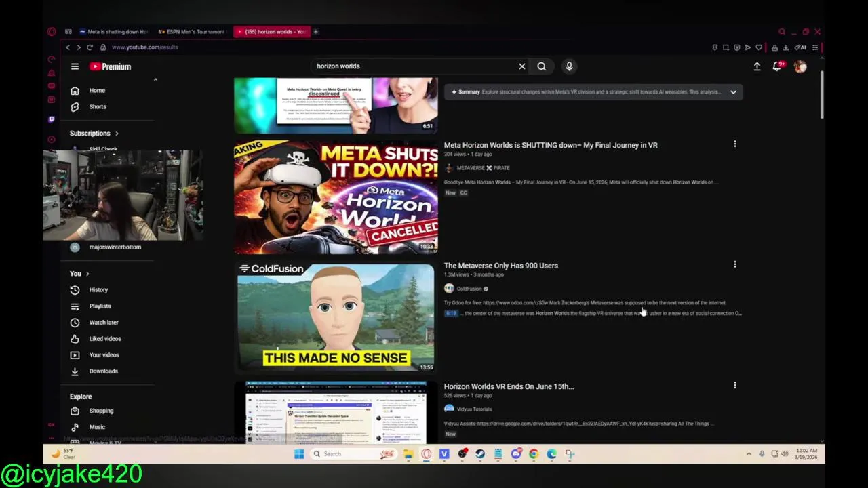Open the Opera logo menu
The height and width of the screenshot is (488, 868).
click(x=52, y=32)
